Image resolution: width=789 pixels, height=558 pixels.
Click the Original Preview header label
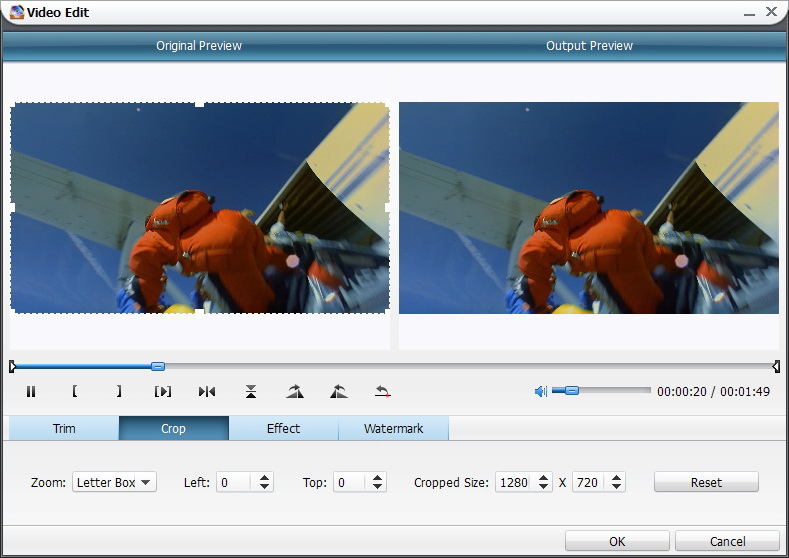(199, 46)
